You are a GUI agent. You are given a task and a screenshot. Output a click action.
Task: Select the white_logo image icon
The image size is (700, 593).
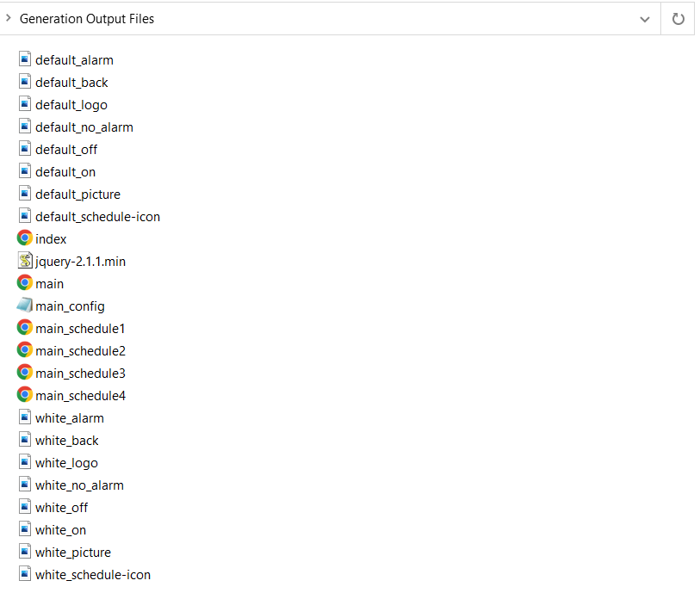point(25,462)
